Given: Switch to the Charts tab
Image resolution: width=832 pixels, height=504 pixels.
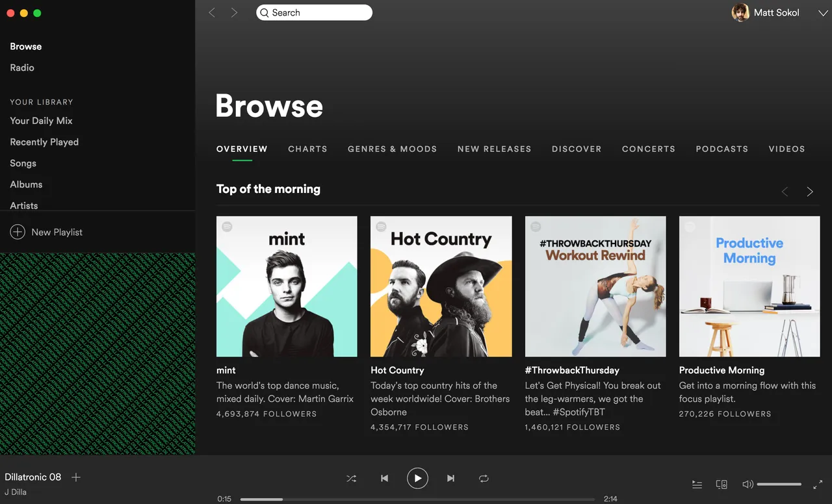Looking at the screenshot, I should pos(307,149).
